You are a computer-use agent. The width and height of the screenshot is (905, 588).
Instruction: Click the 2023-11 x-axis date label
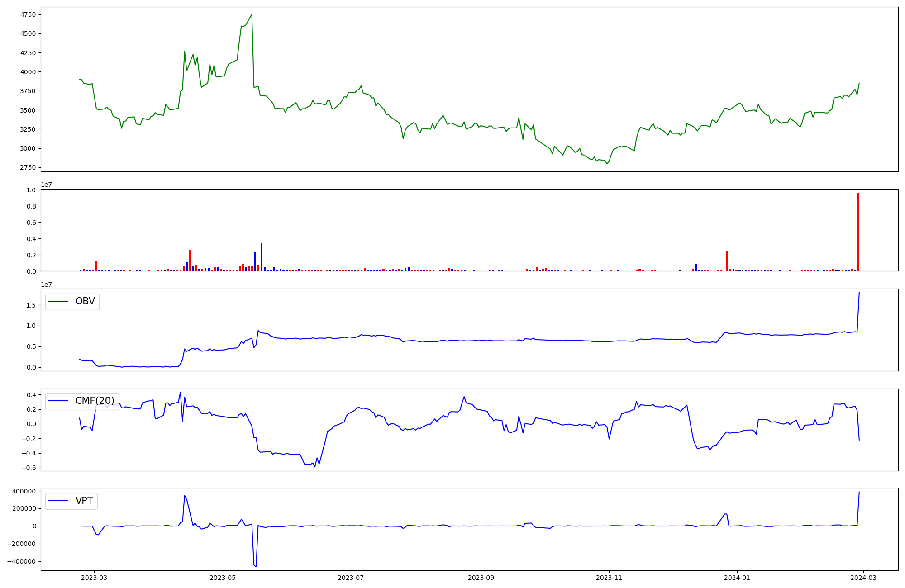(x=609, y=578)
